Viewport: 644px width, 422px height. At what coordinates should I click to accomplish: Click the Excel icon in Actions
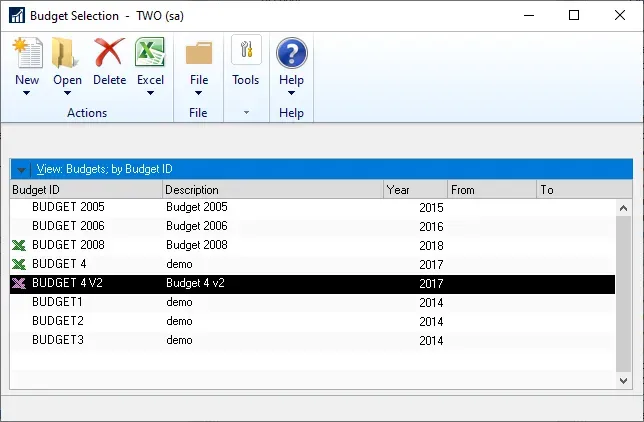click(150, 53)
